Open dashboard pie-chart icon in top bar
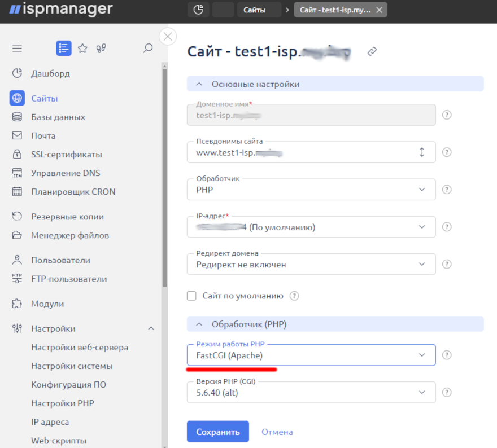Viewport: 497px width, 448px height. [198, 10]
